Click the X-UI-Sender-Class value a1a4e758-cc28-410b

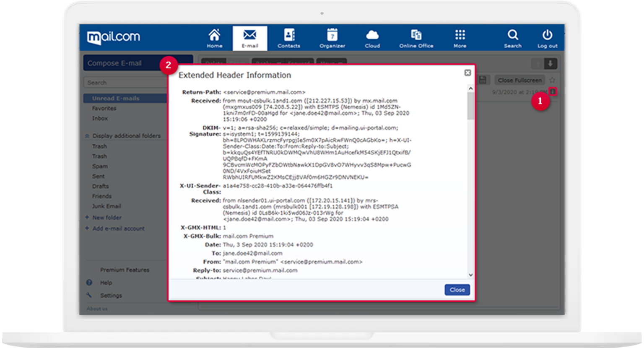click(278, 186)
